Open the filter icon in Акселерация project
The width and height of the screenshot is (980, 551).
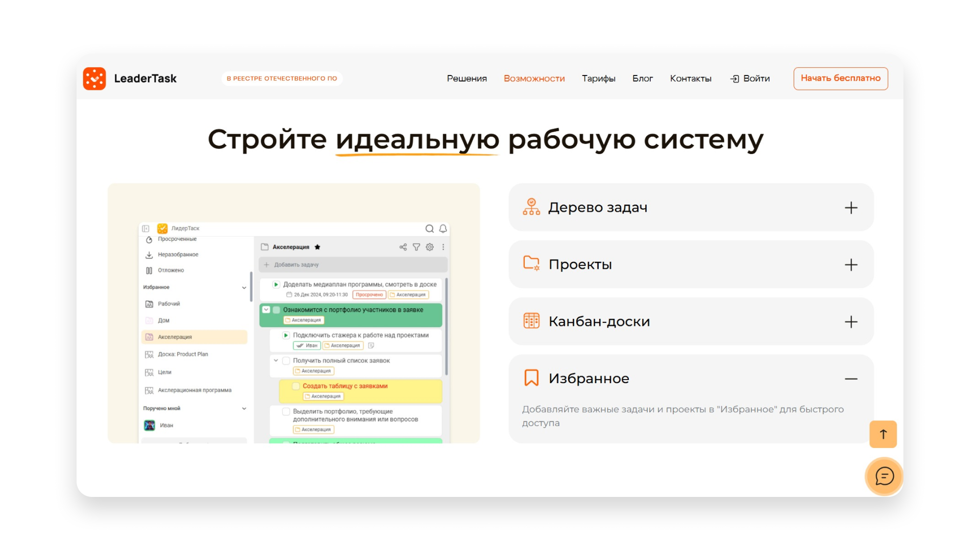tap(416, 247)
